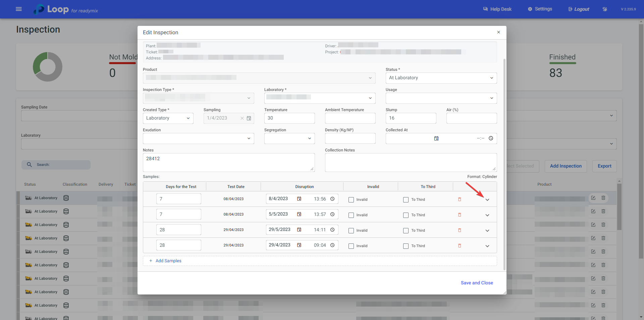The image size is (644, 320).
Task: Tick Invalid on 29/4/2023 sample
Action: (x=351, y=246)
